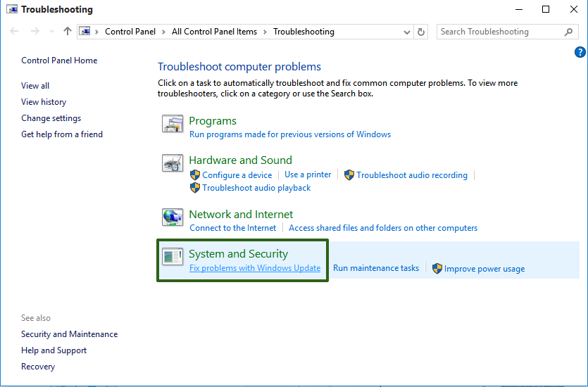
Task: Close the Troubleshooting window
Action: 574,9
